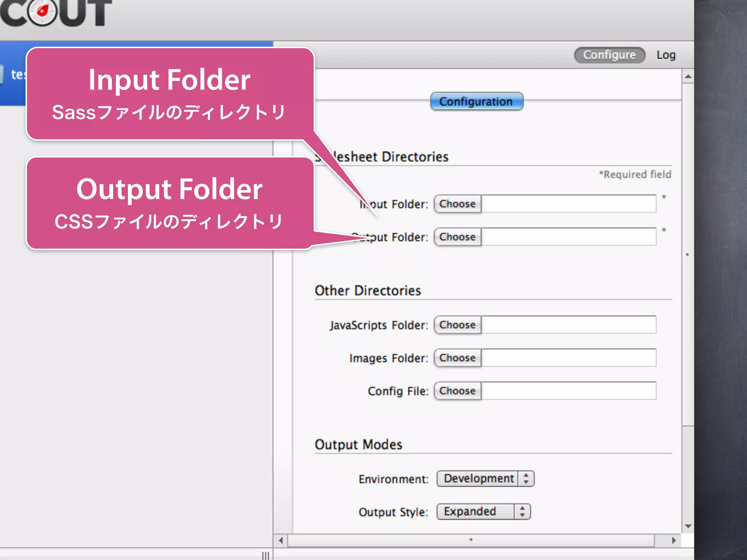Viewport: 747px width, 560px height.
Task: Choose the Config File
Action: point(458,391)
